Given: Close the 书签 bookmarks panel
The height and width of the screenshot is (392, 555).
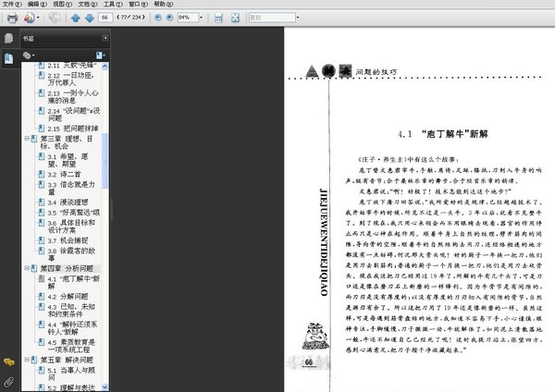Looking at the screenshot, I should click(x=105, y=38).
